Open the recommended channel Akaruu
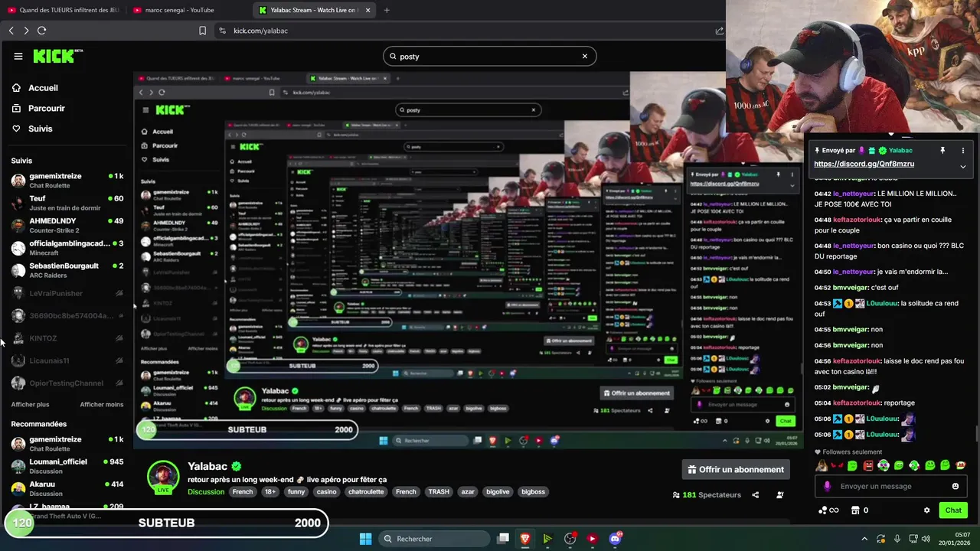The width and height of the screenshot is (980, 551). click(x=67, y=488)
